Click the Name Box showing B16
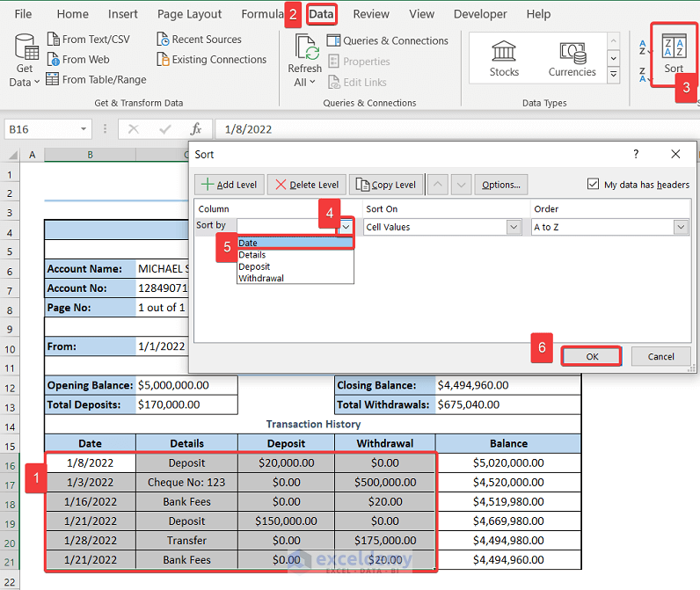 point(42,129)
